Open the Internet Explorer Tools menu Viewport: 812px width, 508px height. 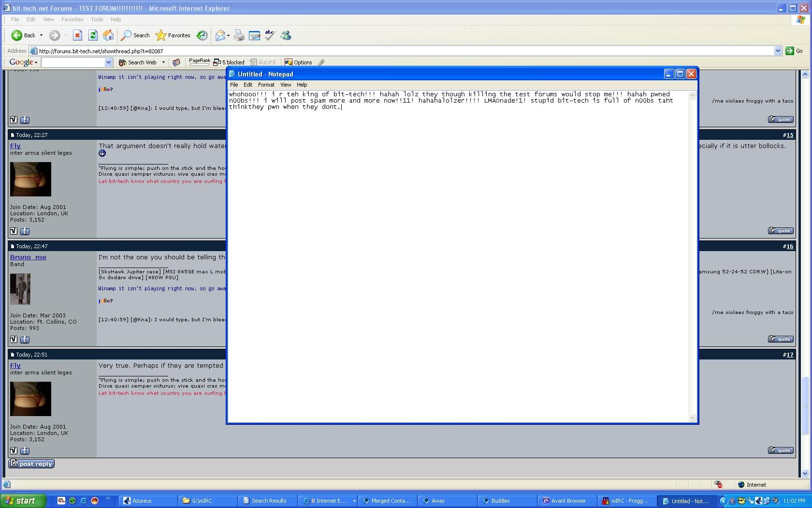(x=97, y=19)
